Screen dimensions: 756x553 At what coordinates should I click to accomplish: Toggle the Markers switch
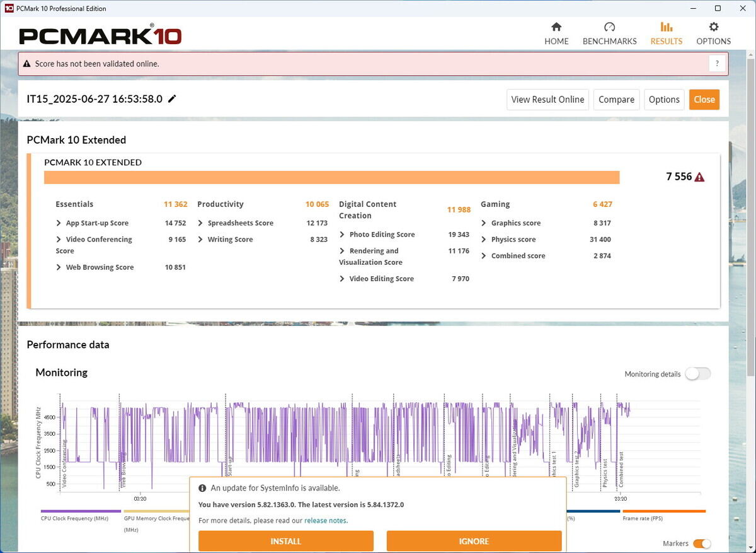(702, 544)
